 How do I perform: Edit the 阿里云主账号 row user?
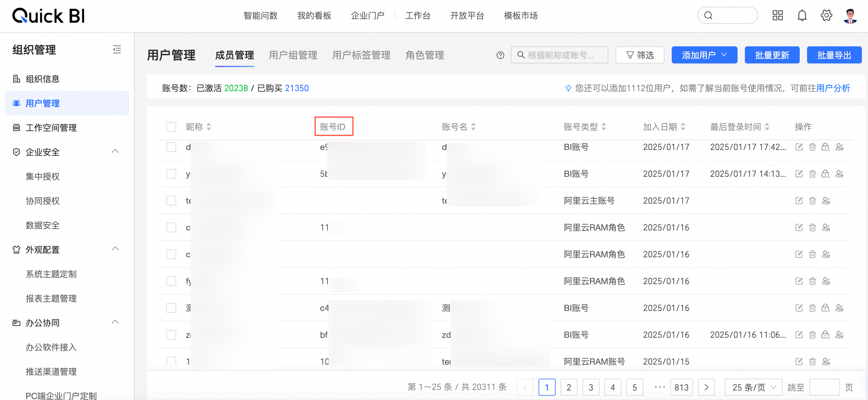pos(799,201)
